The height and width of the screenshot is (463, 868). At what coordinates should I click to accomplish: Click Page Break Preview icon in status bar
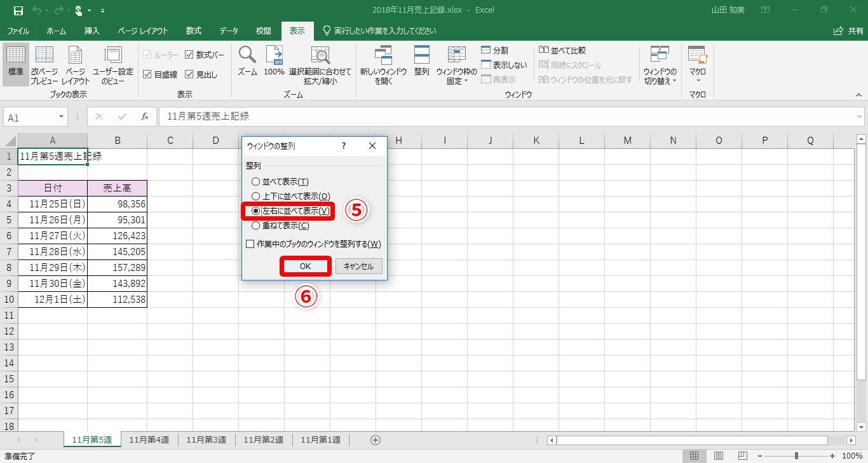click(x=742, y=456)
